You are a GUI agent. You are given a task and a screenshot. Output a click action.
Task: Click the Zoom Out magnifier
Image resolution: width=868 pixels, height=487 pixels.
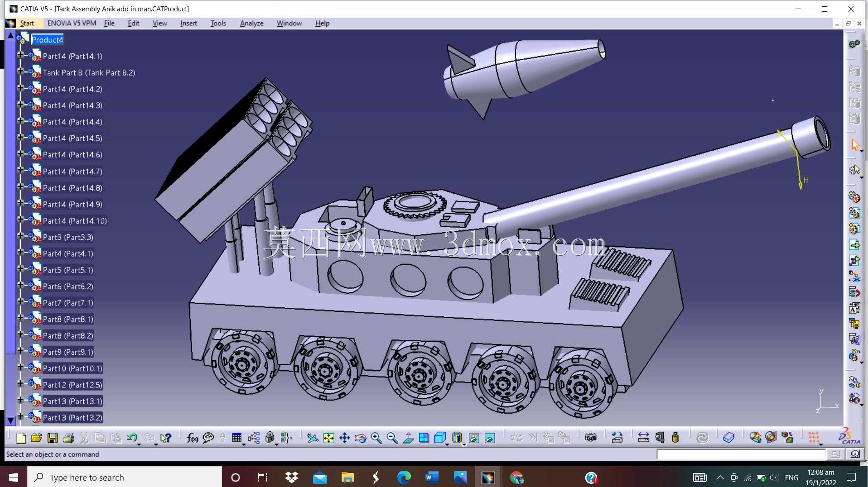pyautogui.click(x=392, y=438)
